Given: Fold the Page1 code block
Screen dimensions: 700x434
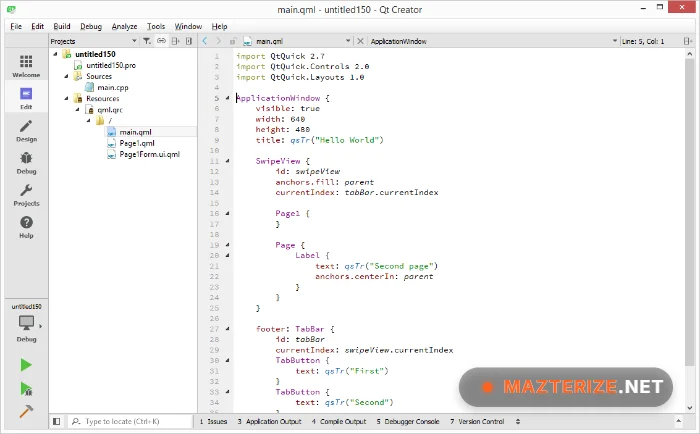Looking at the screenshot, I should tap(227, 213).
